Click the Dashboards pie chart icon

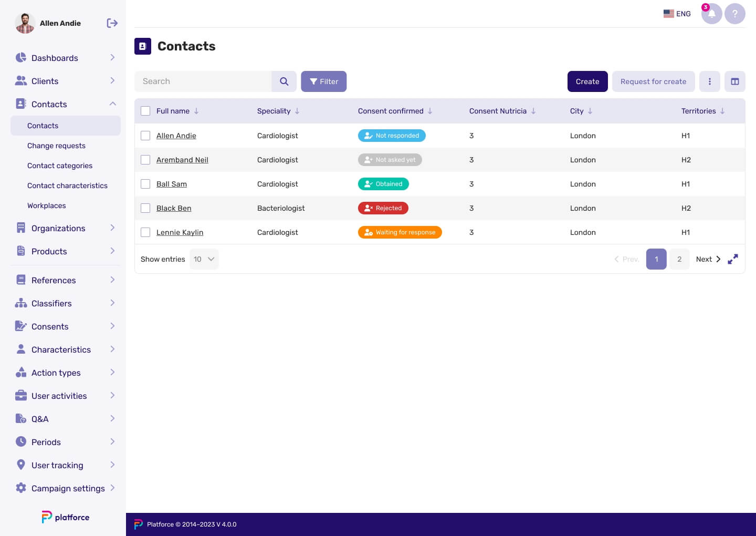(x=21, y=58)
